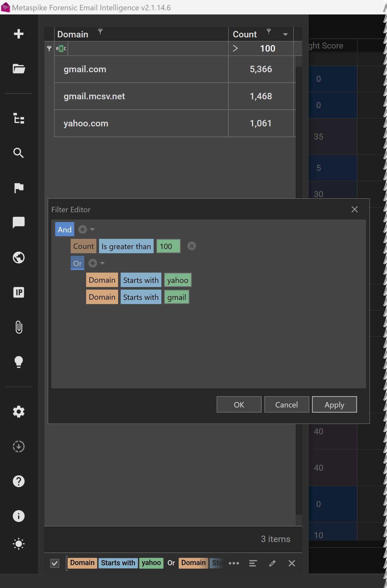Open the question mark help icon

click(19, 481)
